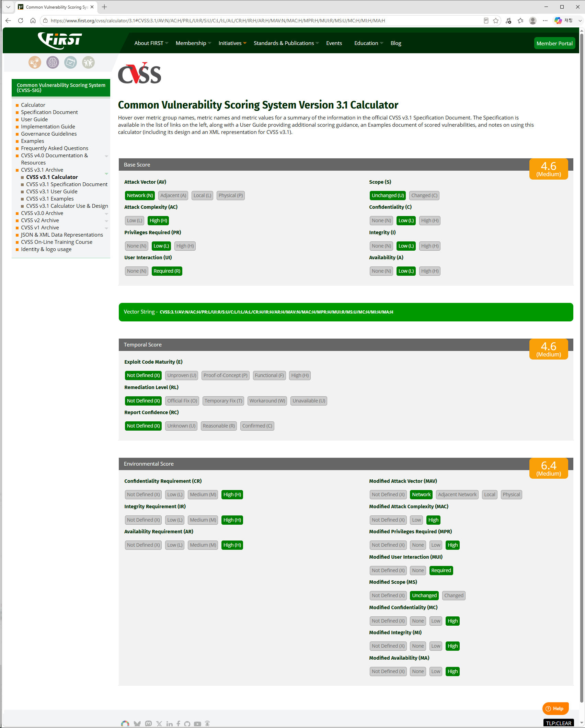Open the browser profile avatar

coord(533,21)
